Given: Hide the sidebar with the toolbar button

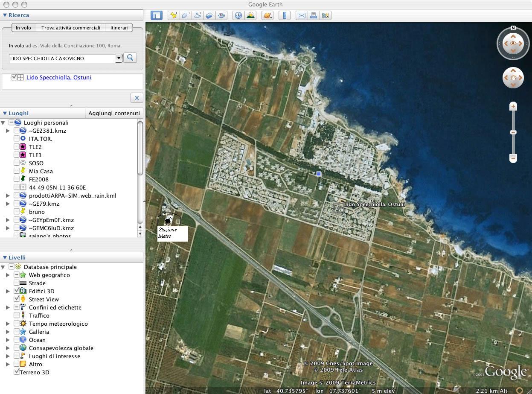Looking at the screenshot, I should 157,15.
